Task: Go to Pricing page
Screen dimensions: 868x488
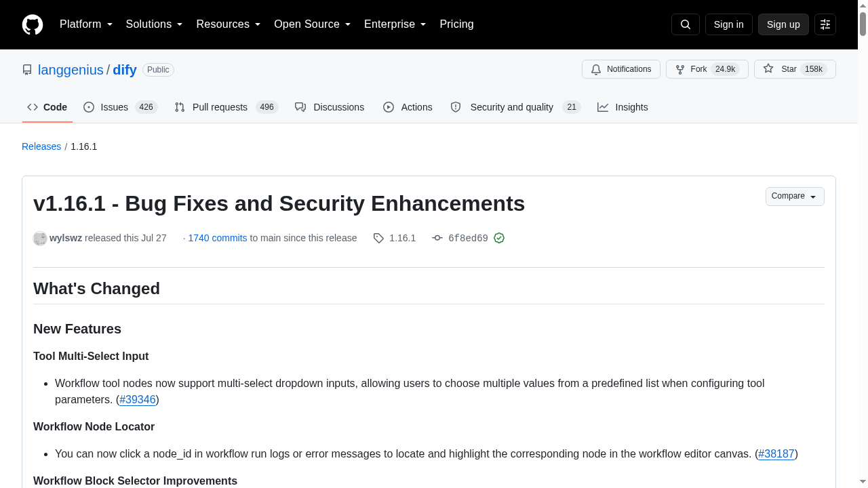Action: 456,24
